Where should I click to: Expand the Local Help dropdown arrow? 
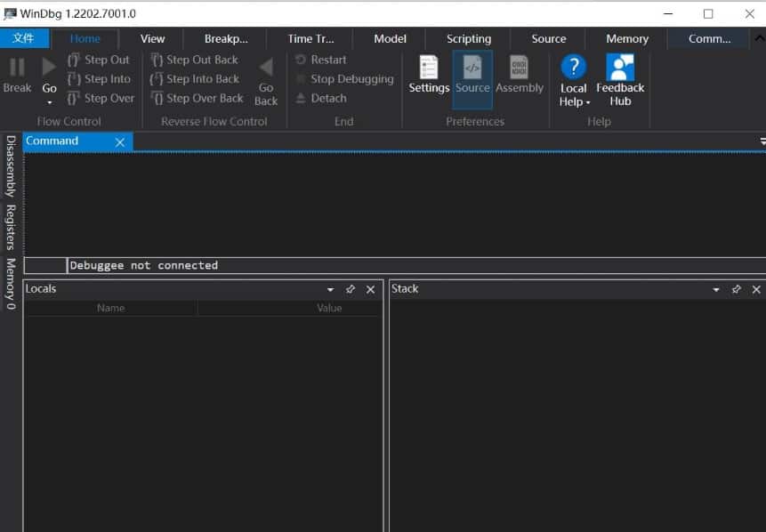[588, 102]
